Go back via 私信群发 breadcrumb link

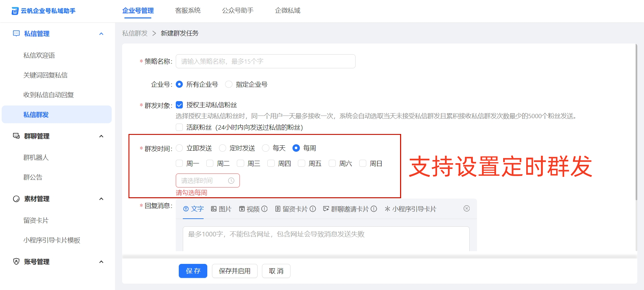pyautogui.click(x=135, y=33)
